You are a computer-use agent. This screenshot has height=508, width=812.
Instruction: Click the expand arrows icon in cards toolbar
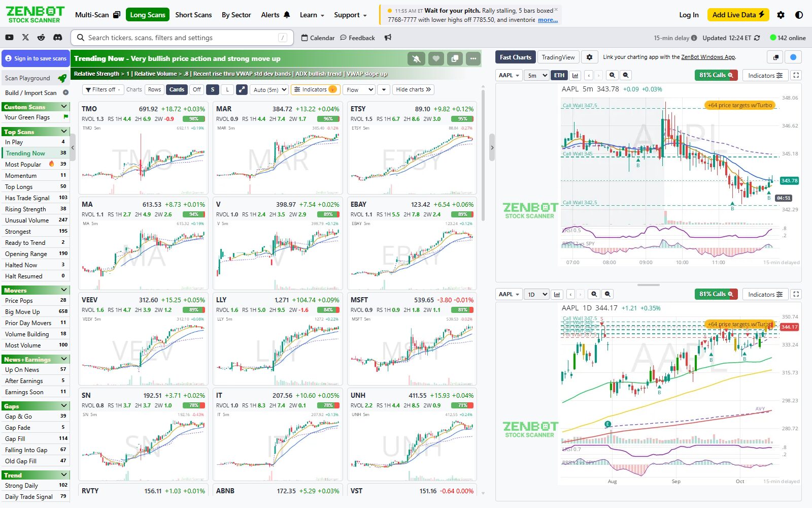pos(242,89)
